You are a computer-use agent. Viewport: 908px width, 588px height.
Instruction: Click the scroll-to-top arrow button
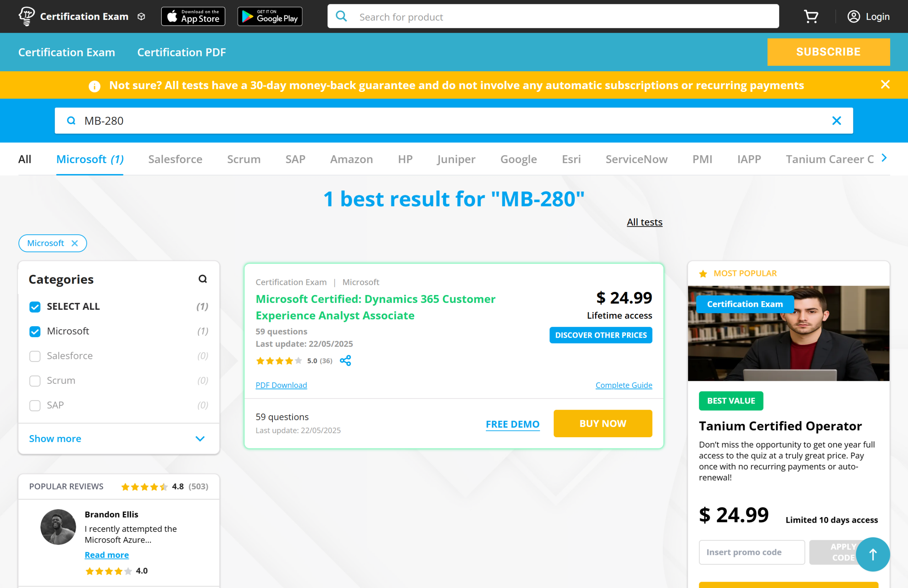click(873, 554)
